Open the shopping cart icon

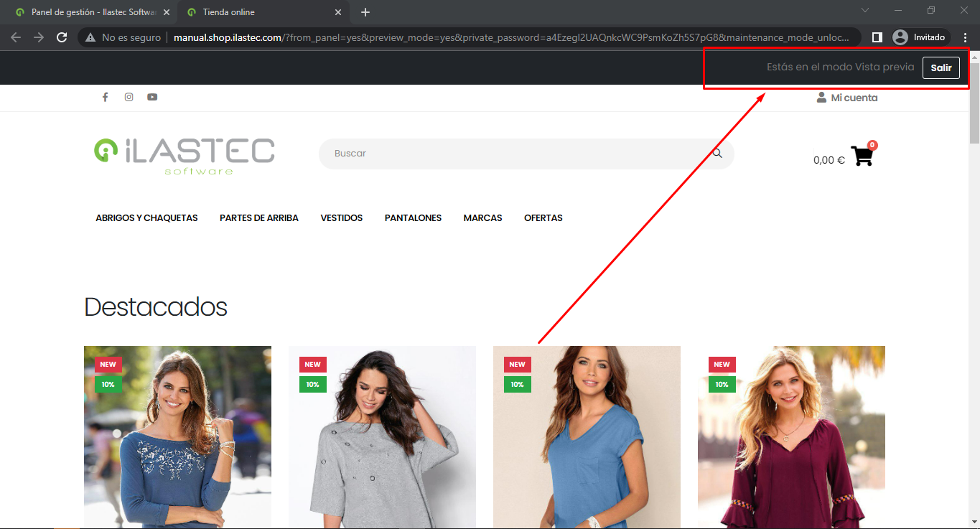click(862, 156)
